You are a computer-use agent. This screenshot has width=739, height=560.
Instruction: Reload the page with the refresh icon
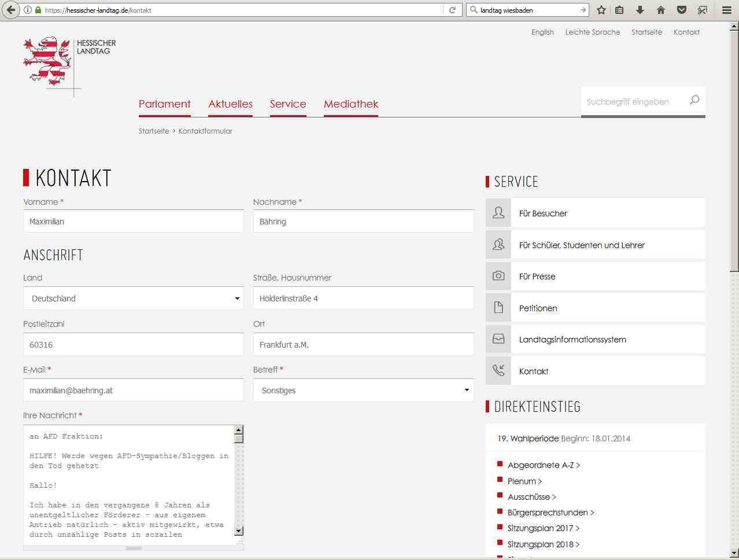(x=453, y=10)
